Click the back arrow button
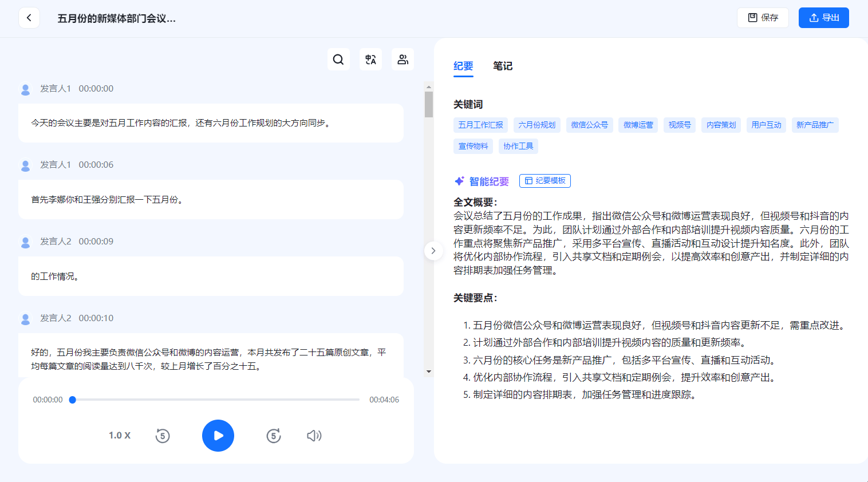 tap(29, 18)
